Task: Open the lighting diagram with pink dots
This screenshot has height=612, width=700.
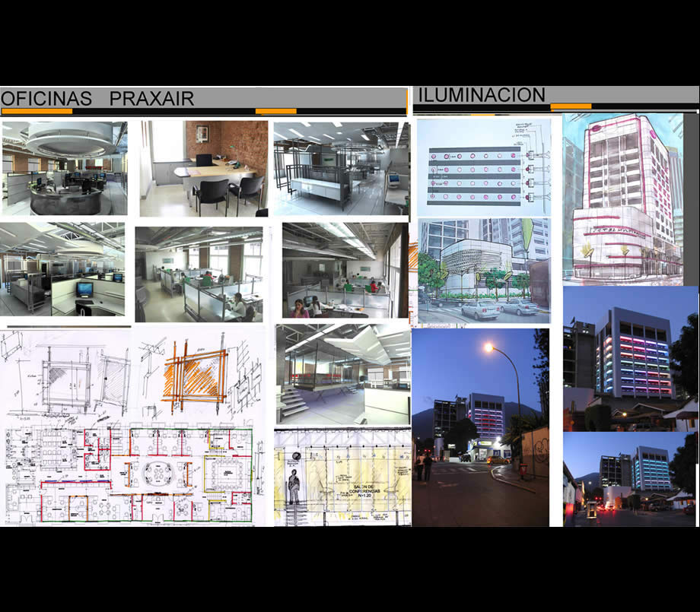Action: click(484, 168)
